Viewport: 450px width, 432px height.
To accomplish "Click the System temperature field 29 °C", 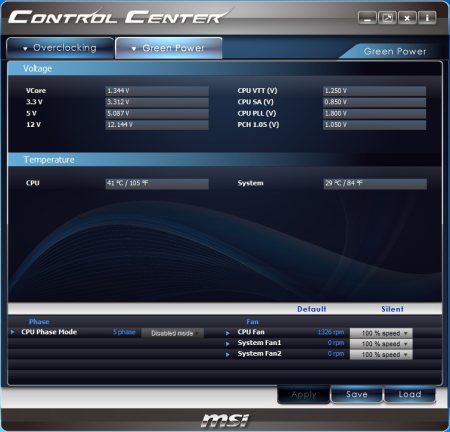I will pos(375,183).
